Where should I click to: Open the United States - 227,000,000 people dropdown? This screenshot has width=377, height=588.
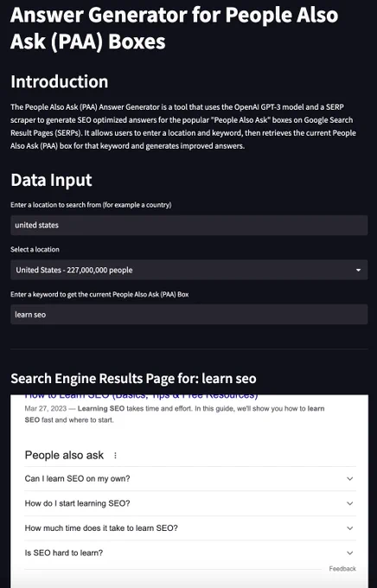tap(189, 270)
